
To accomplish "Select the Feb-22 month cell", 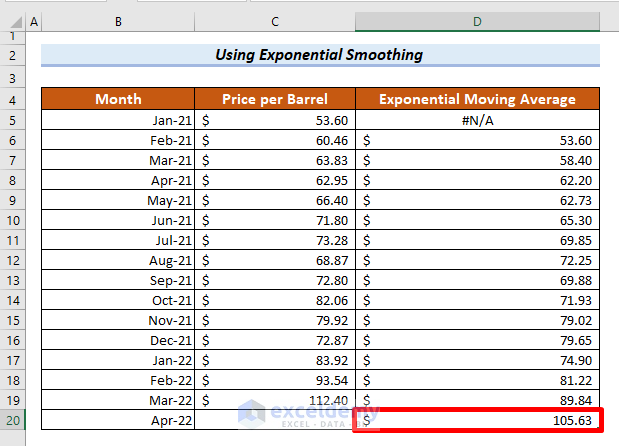I will coord(118,380).
